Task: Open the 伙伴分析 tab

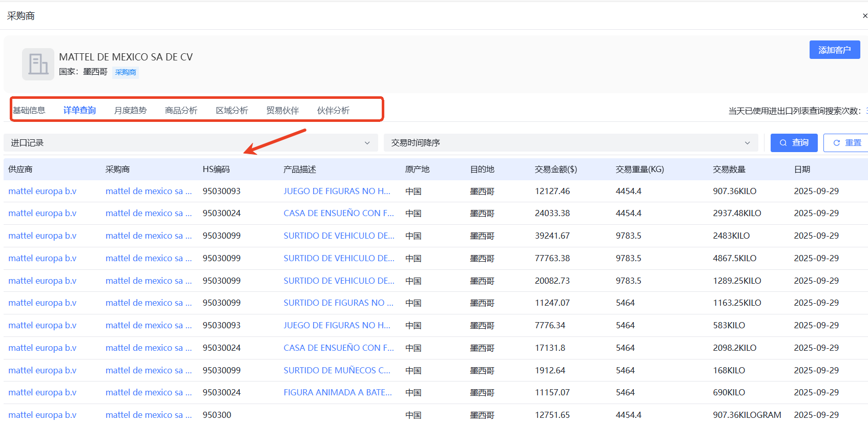Action: (x=333, y=110)
